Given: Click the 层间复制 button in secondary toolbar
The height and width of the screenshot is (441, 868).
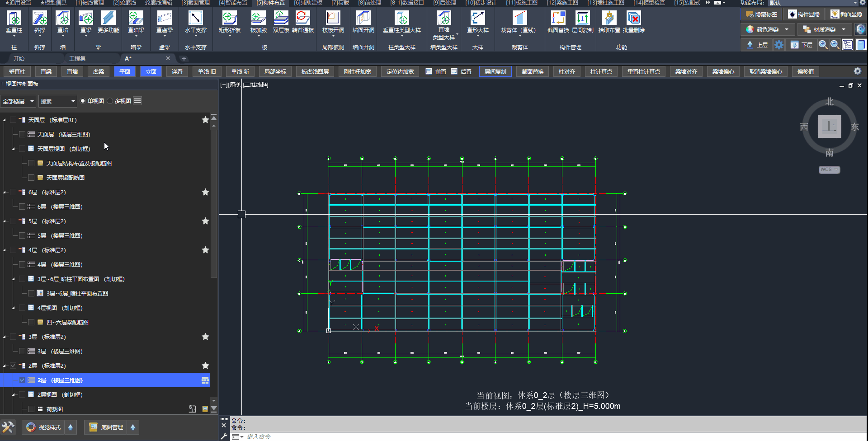Looking at the screenshot, I should point(495,72).
